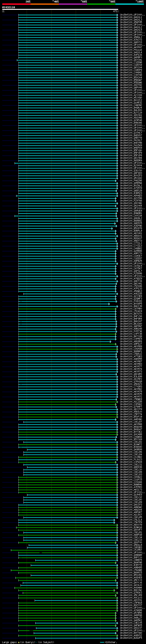Click the orange ~40% color legend segment
This screenshot has height=644, width=146.
click(x=44, y=4)
